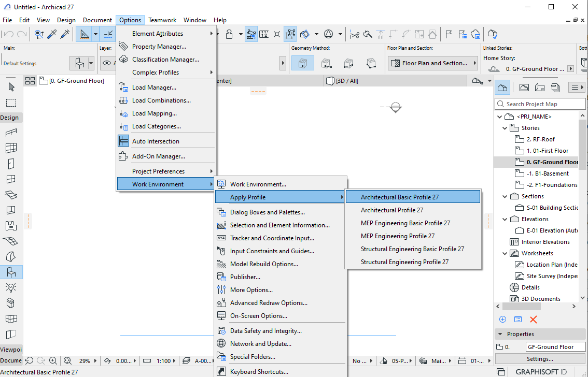Collapse the Stories tree node

point(505,128)
